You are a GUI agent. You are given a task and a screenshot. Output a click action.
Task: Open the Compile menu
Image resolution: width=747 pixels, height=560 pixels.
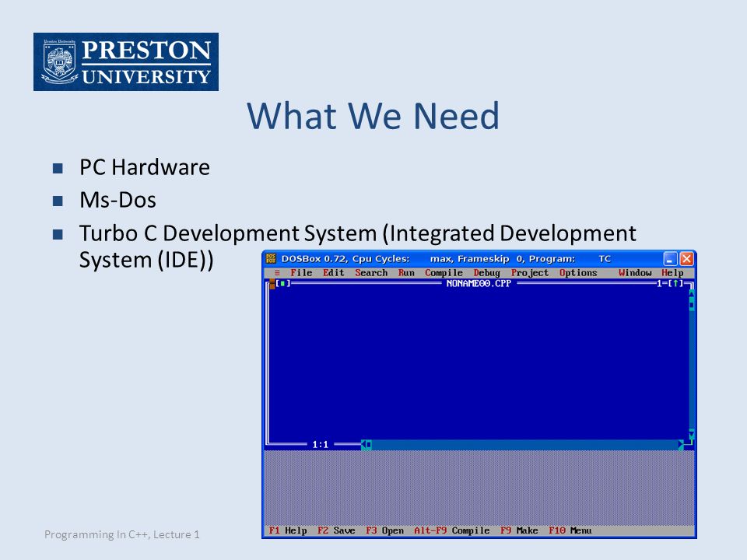point(444,273)
